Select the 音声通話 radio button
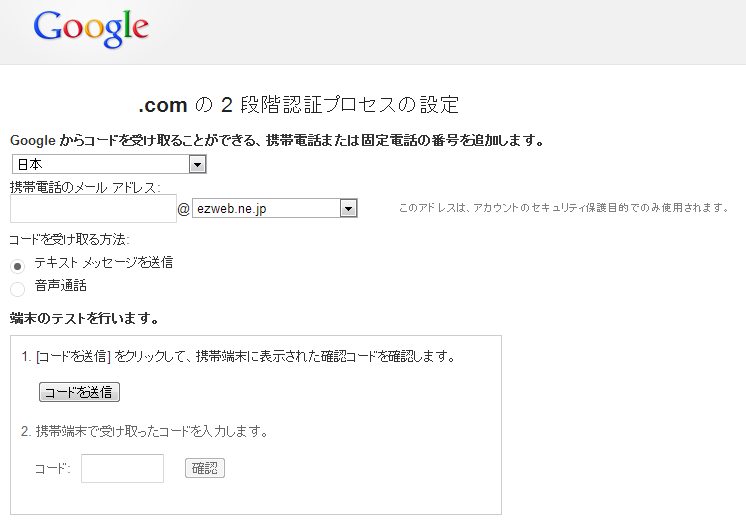This screenshot has width=746, height=522. (18, 289)
